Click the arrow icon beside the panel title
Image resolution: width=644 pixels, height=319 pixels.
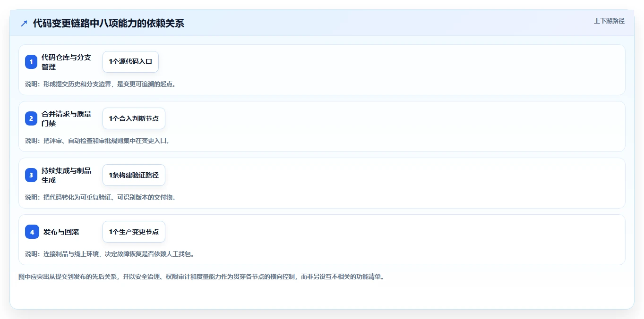(x=24, y=23)
